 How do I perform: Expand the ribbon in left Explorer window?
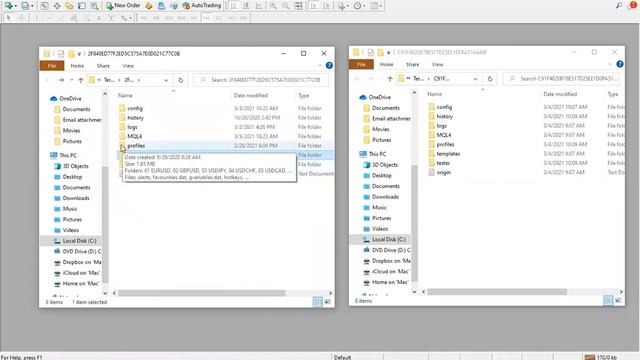[x=319, y=65]
